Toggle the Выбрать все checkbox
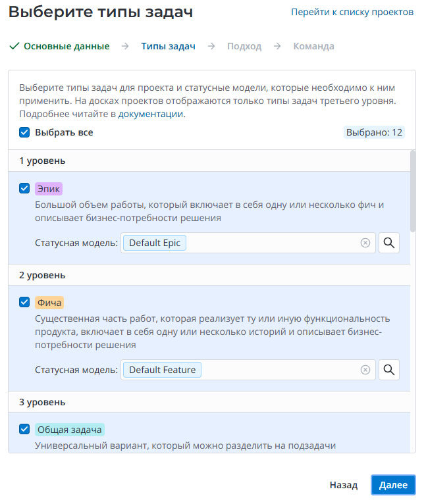426x504 pixels. 25,132
